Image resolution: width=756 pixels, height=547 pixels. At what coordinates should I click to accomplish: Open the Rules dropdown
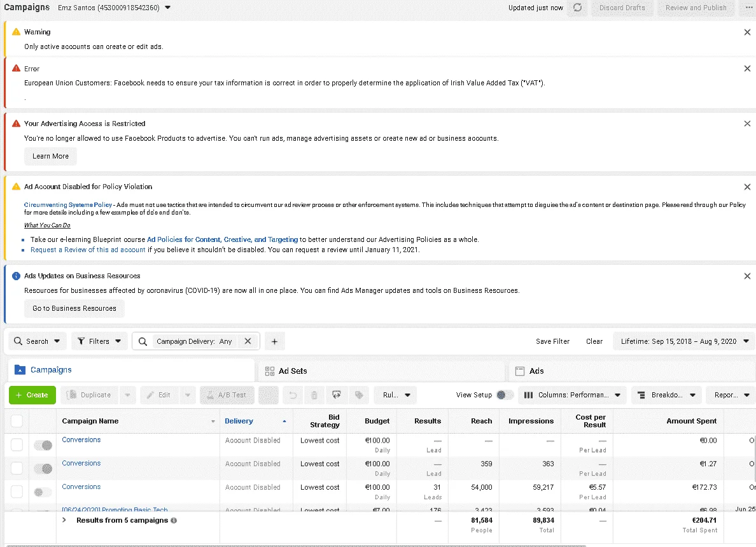coord(395,395)
